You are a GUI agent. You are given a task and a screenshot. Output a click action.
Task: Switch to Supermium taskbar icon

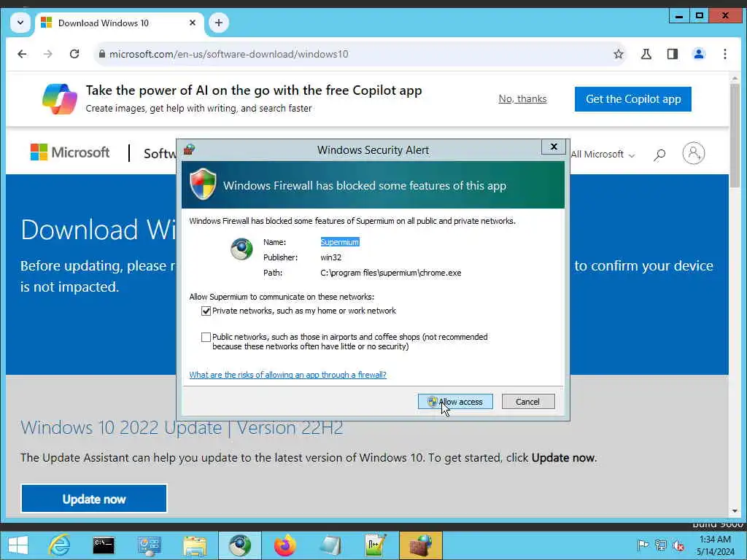point(240,545)
